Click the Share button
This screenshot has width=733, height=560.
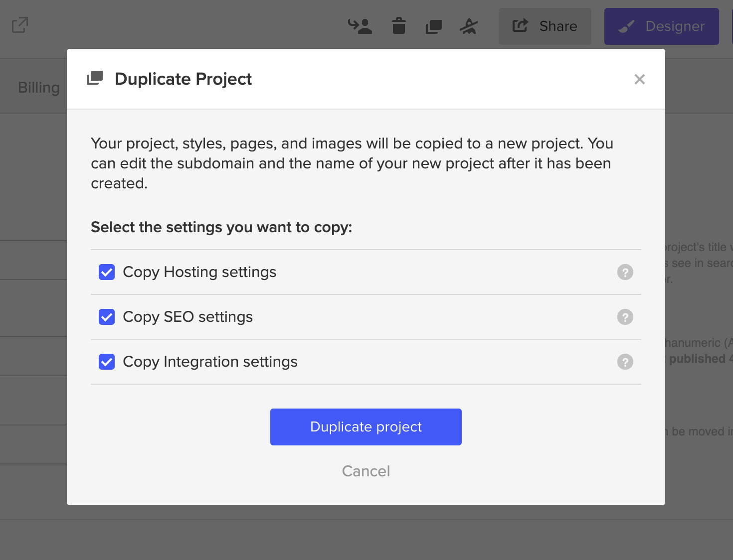tap(545, 26)
